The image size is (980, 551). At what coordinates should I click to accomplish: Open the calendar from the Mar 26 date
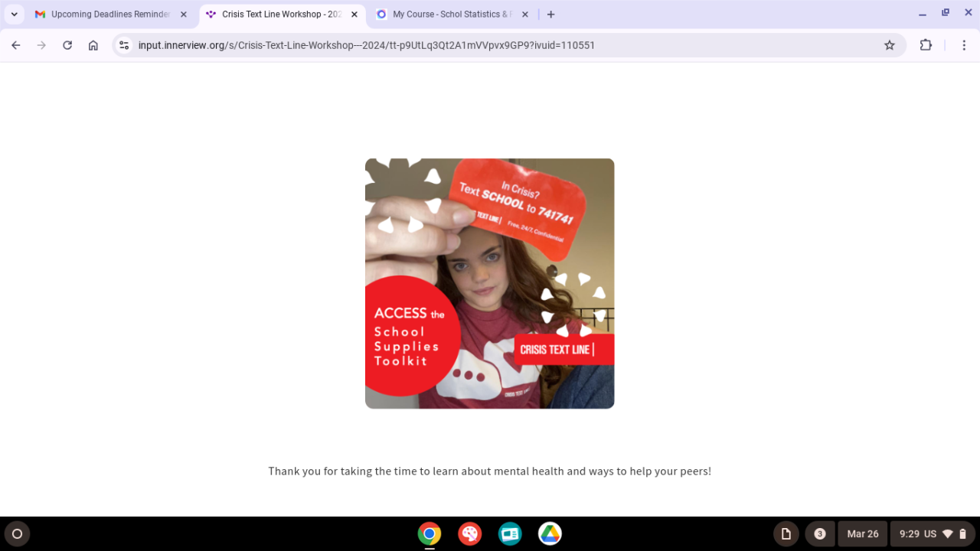point(863,534)
